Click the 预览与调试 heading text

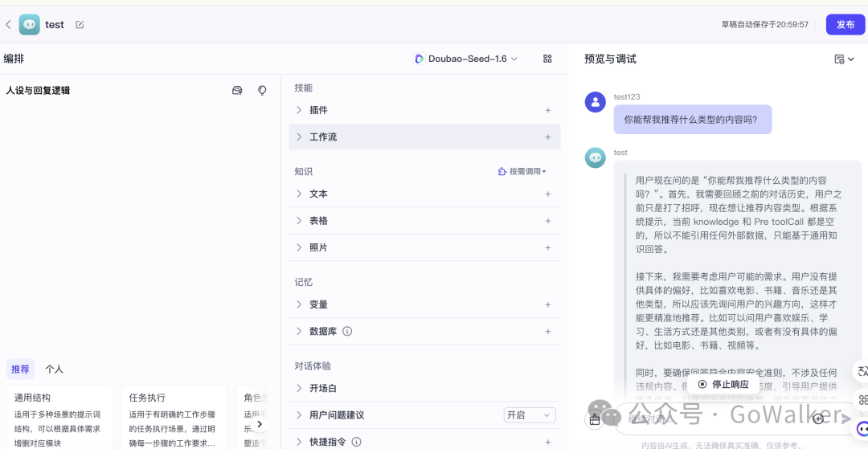pos(611,59)
